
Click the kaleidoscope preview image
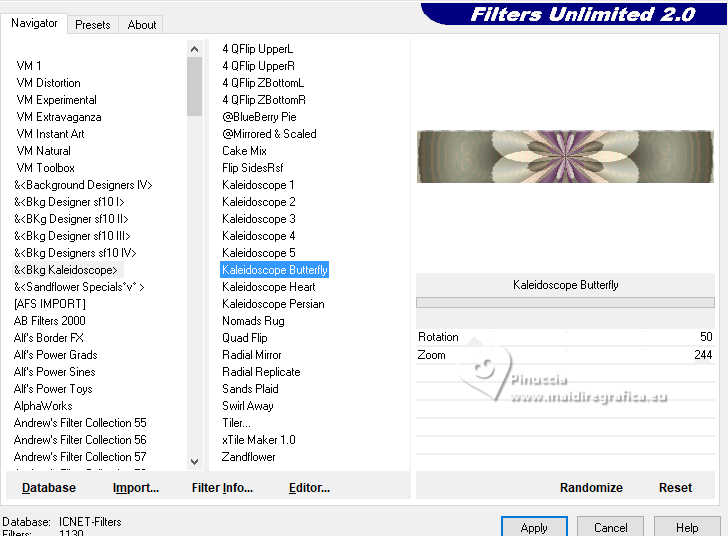(565, 157)
